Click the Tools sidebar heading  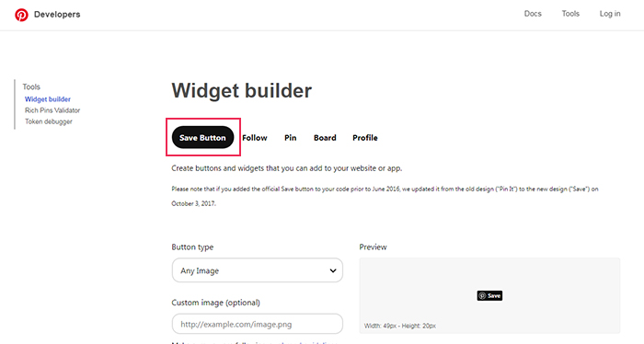click(x=31, y=86)
